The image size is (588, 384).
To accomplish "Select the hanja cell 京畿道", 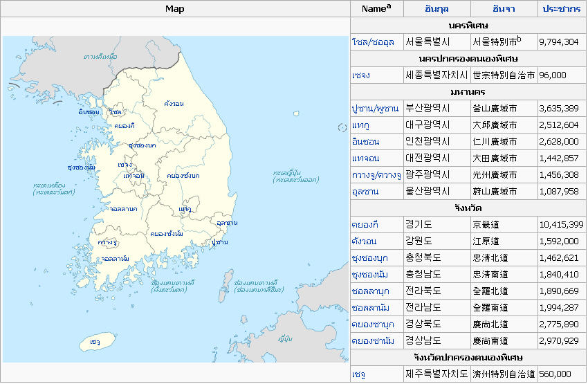I will [486, 225].
